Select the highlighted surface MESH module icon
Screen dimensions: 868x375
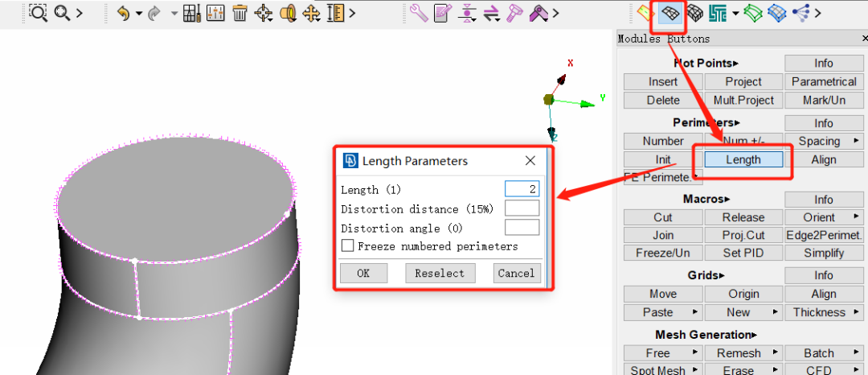click(x=669, y=12)
